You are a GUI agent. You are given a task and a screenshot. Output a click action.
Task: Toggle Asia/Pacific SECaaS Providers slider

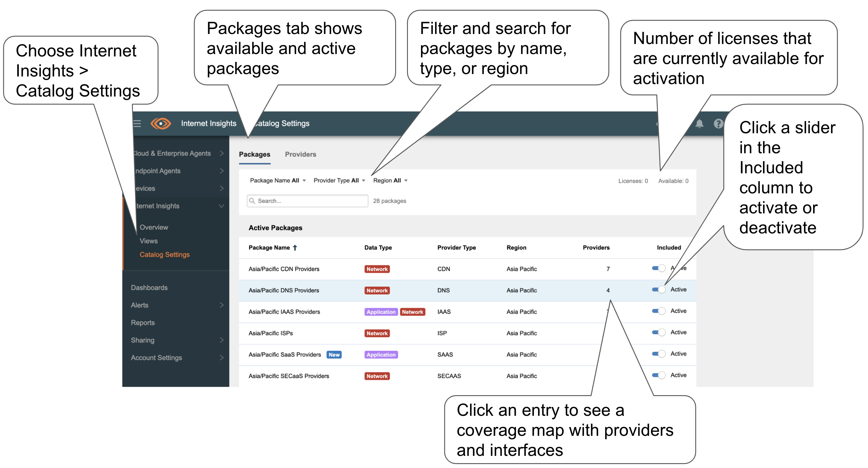(x=658, y=375)
